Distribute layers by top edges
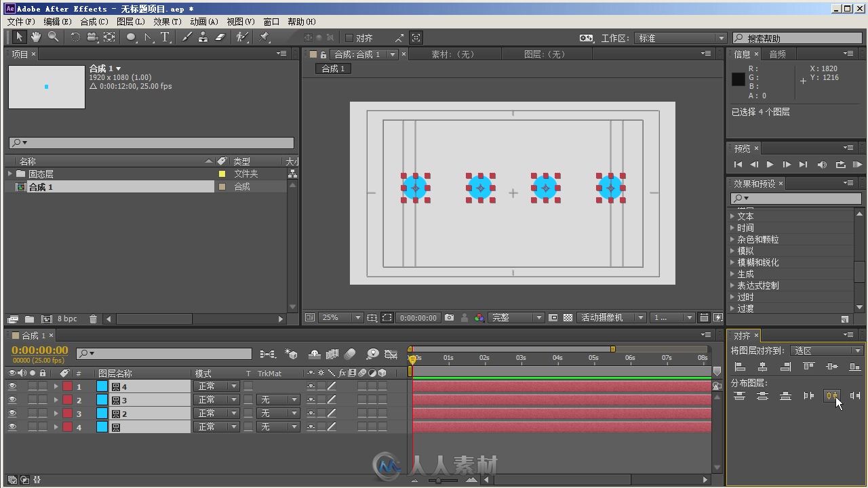 [x=740, y=396]
